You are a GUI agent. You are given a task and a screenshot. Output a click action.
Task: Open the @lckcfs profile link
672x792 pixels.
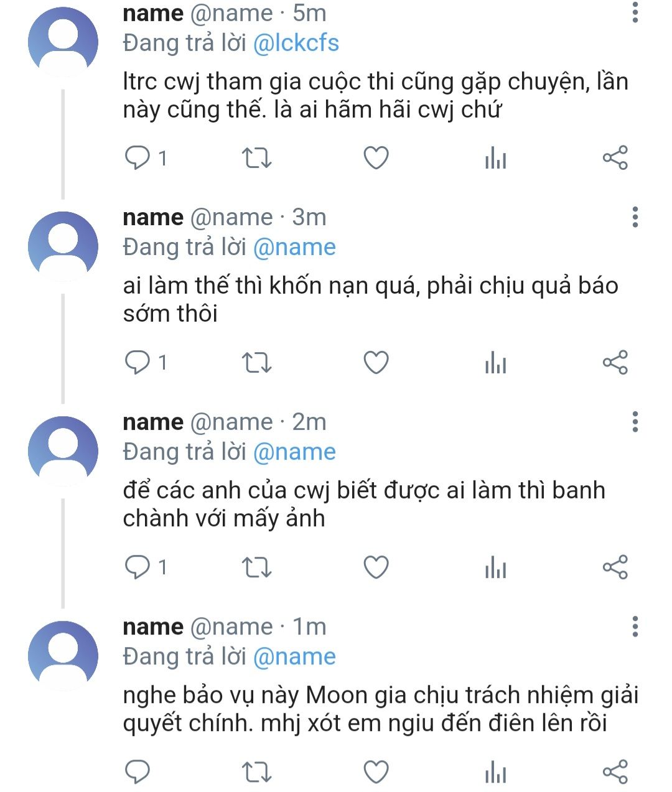pos(296,43)
